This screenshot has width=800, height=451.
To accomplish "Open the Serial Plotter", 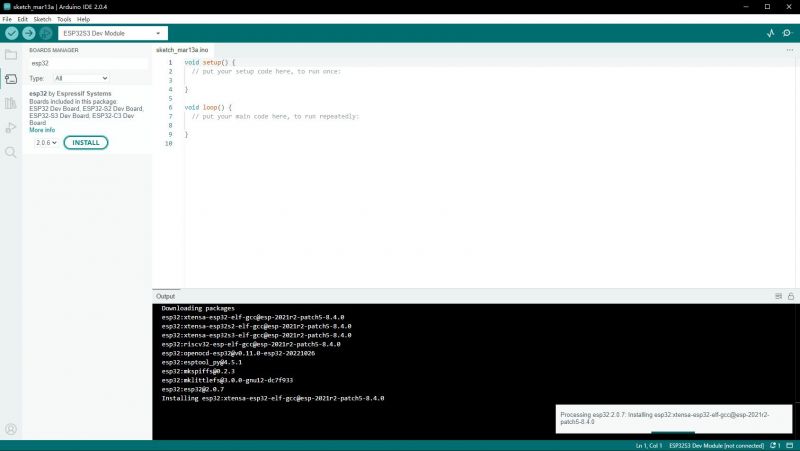I will [x=770, y=33].
